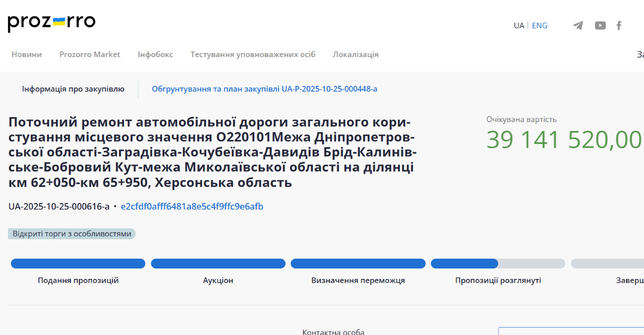Open Обгрунтування та план закупівлі link
This screenshot has width=644, height=335.
tap(264, 89)
